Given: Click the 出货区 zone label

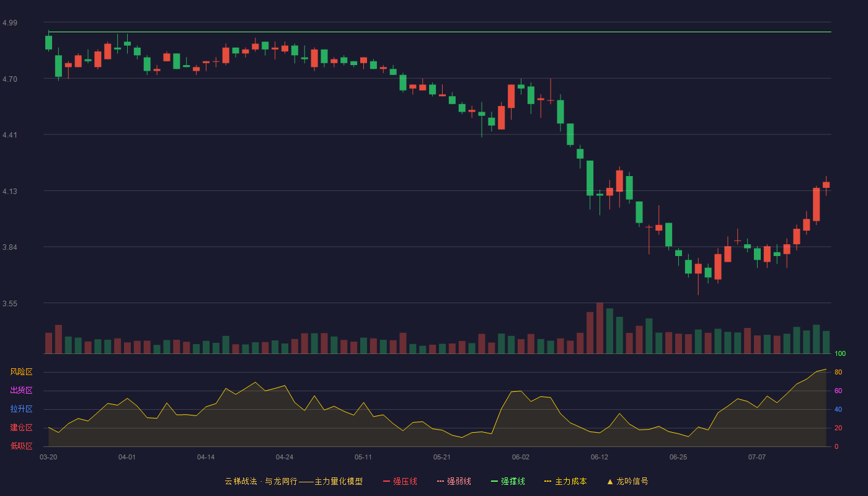Looking at the screenshot, I should point(21,391).
